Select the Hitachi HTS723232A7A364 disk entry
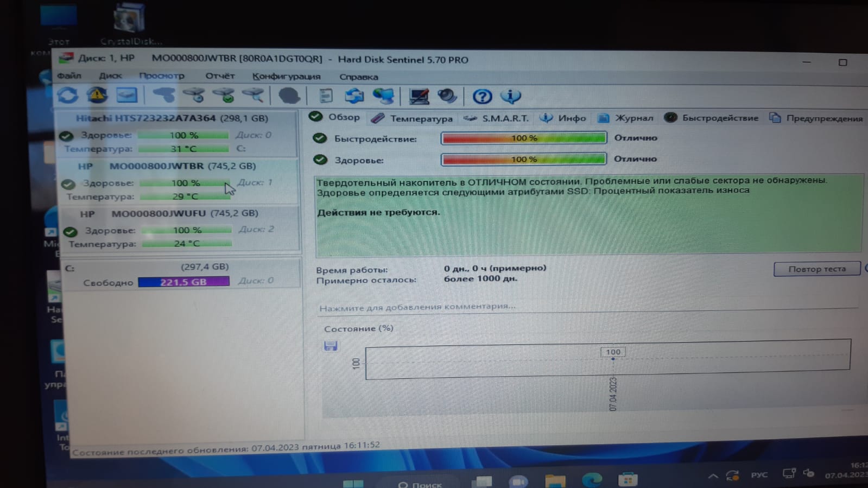This screenshot has width=868, height=488. tap(178, 133)
